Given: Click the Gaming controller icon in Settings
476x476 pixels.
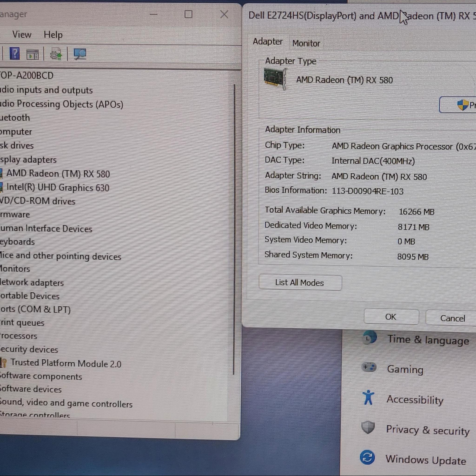Looking at the screenshot, I should coord(369,367).
